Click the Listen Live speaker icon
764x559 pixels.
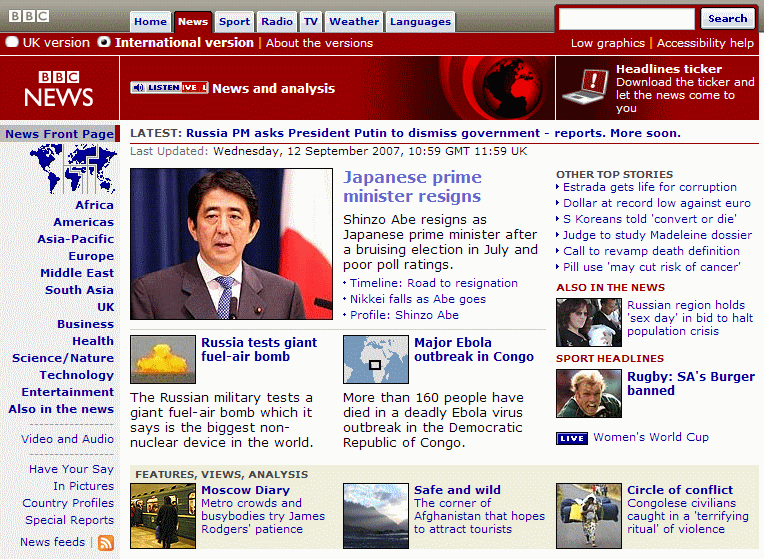[x=138, y=88]
